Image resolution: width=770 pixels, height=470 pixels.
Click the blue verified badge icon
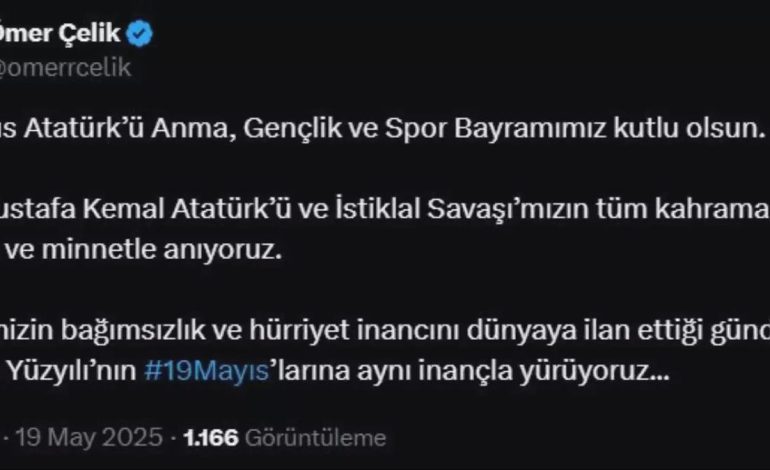[x=139, y=34]
